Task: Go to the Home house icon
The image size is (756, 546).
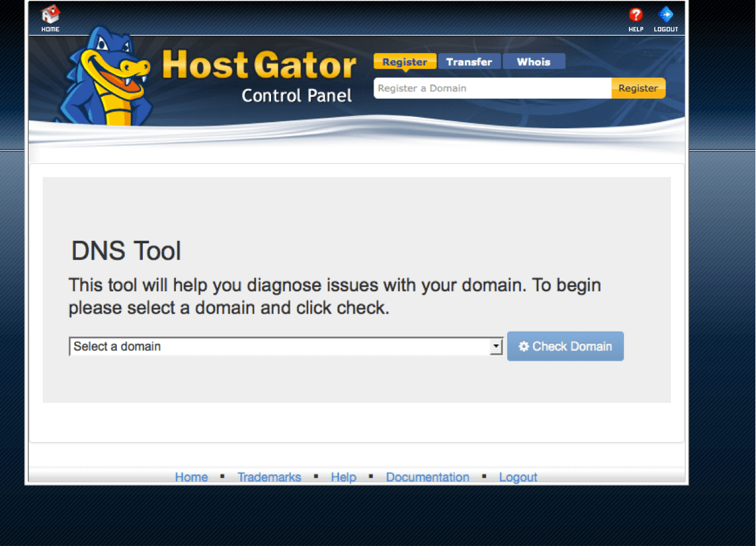Action: (51, 15)
